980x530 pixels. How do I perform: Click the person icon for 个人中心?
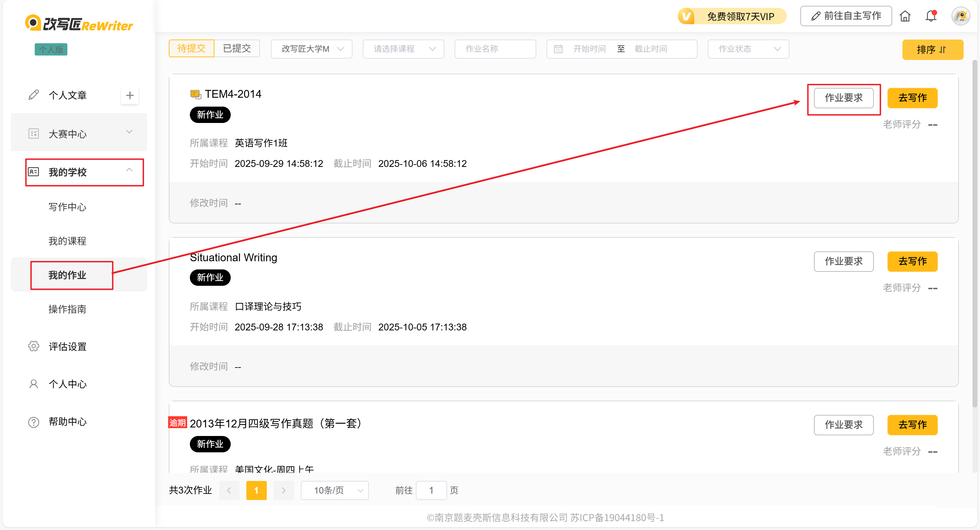pos(33,384)
